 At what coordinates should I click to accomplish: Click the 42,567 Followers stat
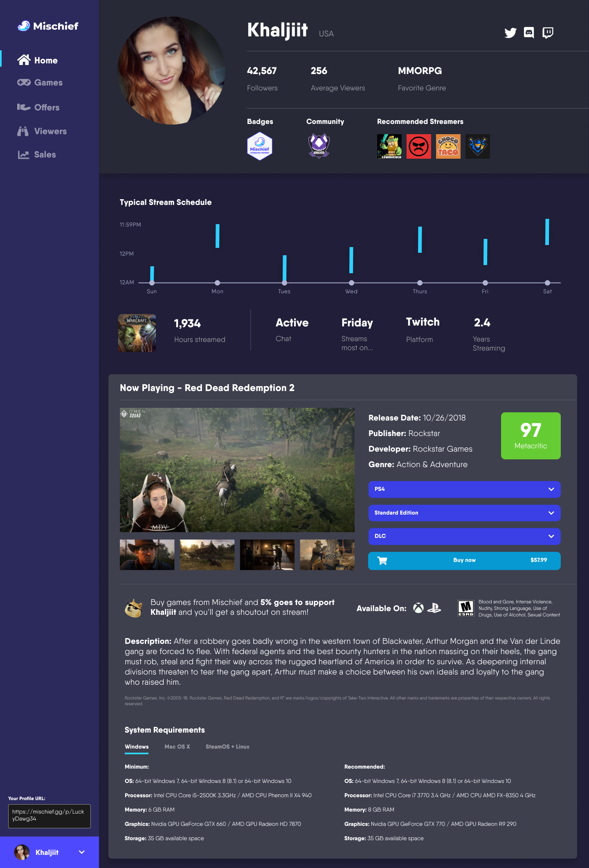coord(262,79)
